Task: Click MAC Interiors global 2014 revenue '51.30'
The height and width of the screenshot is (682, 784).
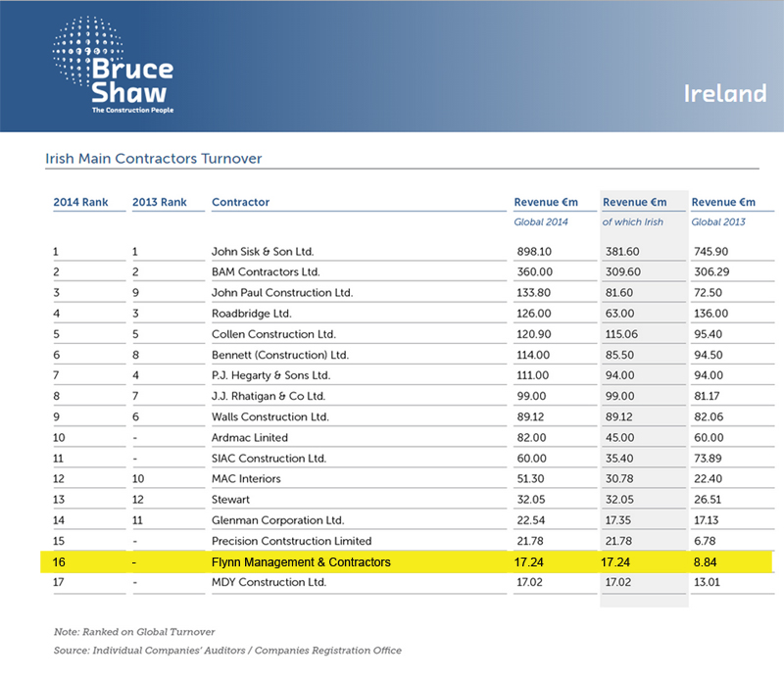Action: click(x=530, y=479)
